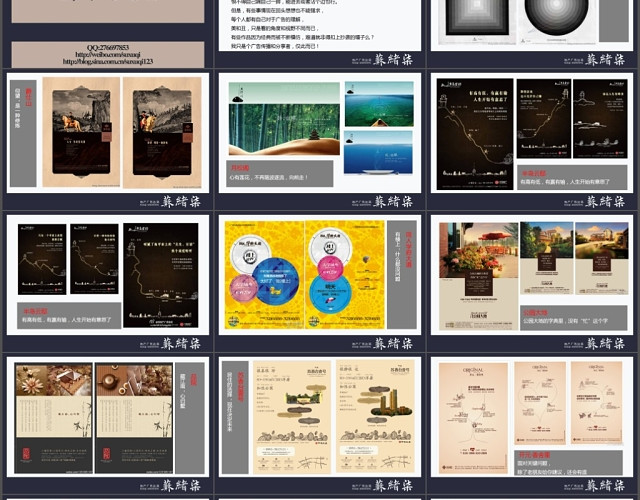Click the gray caption box under bamboo poster

(280, 173)
